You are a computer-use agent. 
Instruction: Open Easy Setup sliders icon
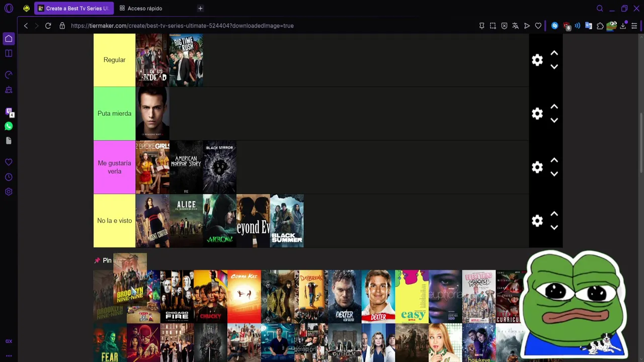click(x=634, y=26)
